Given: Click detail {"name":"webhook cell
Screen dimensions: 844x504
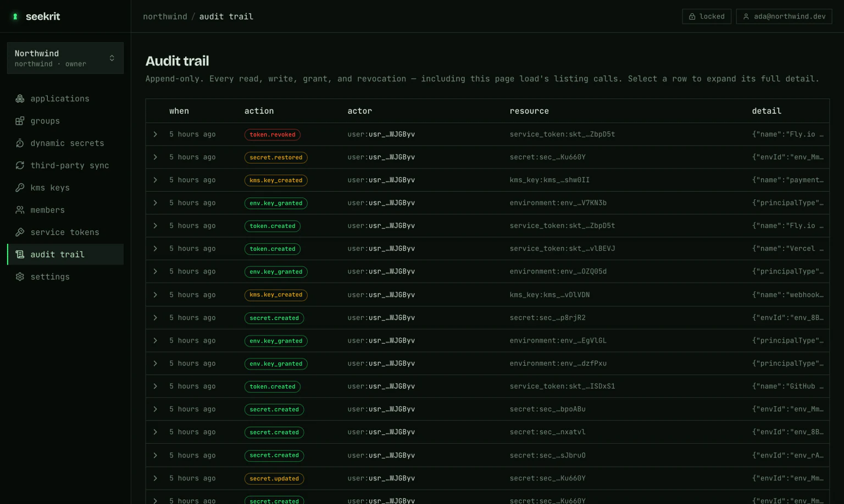Looking at the screenshot, I should (787, 295).
